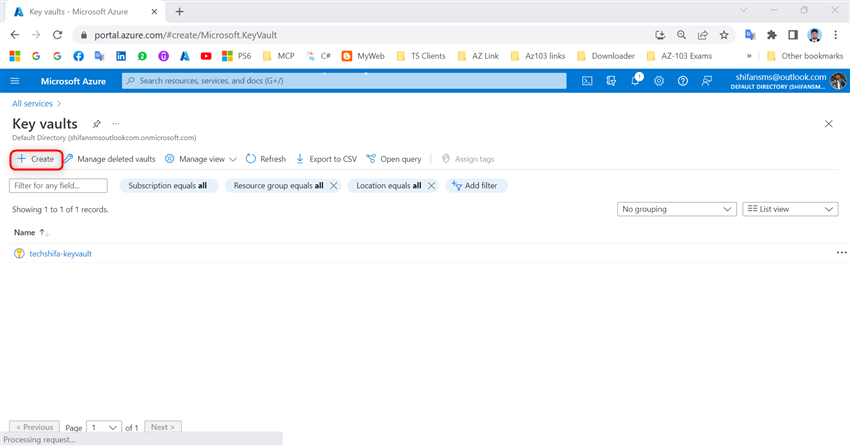This screenshot has height=446, width=850.
Task: Open the MyWeb bookmark
Action: click(x=363, y=56)
